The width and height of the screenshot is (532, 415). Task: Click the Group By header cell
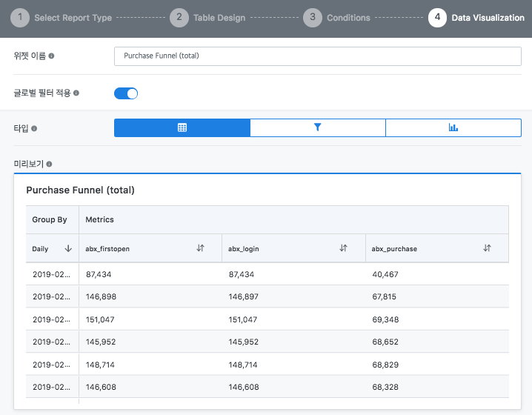tap(53, 219)
